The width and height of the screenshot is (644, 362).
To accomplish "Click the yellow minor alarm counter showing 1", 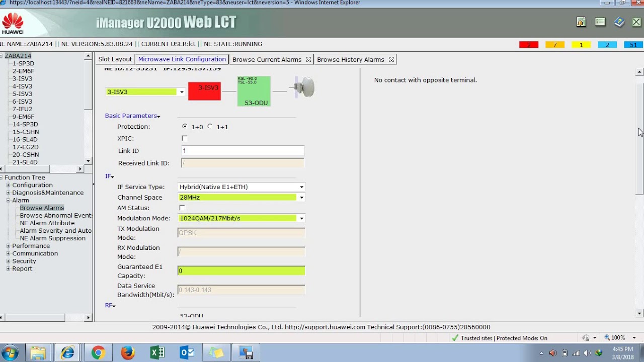I will coord(581,45).
